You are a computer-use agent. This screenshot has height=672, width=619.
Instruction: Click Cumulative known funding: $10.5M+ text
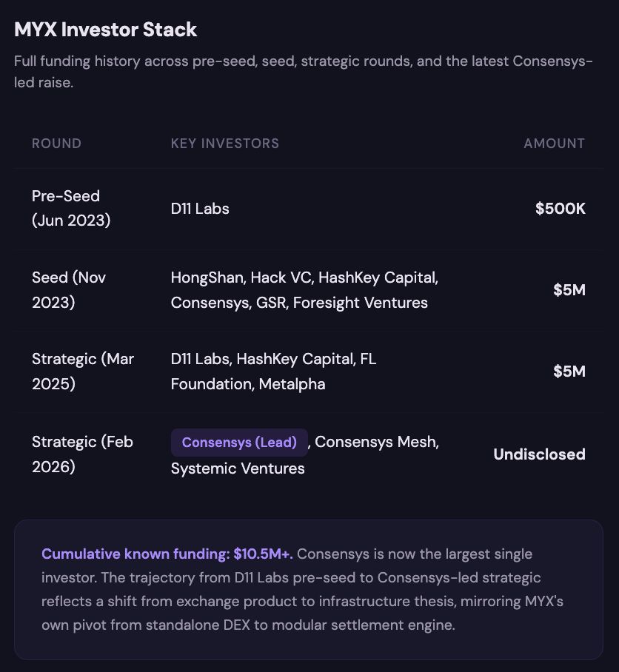point(167,554)
